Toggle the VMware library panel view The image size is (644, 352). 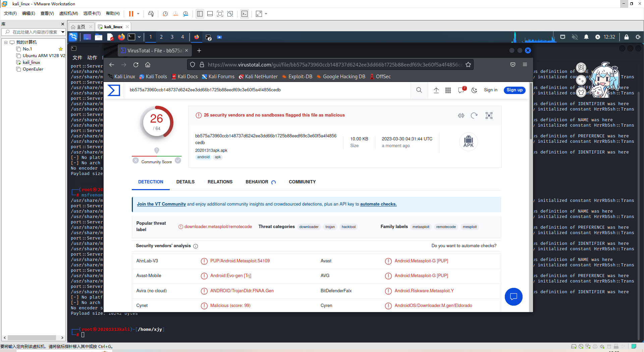[x=200, y=14]
